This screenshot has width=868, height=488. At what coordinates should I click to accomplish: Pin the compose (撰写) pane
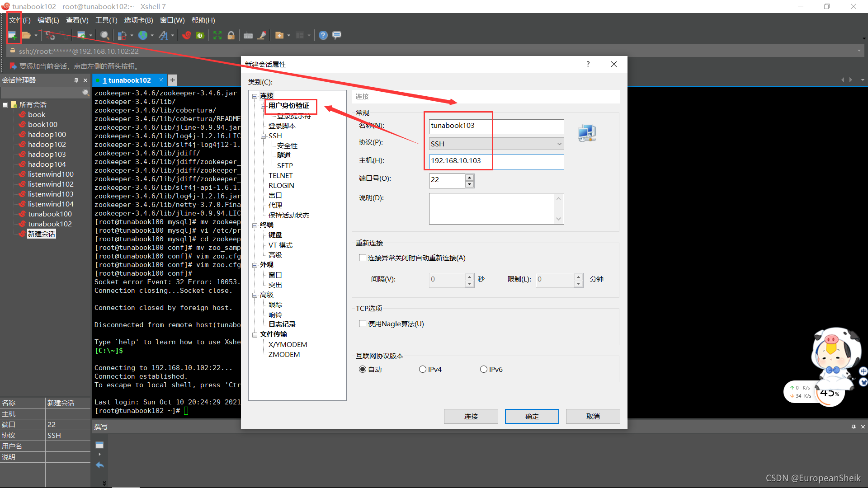854,427
